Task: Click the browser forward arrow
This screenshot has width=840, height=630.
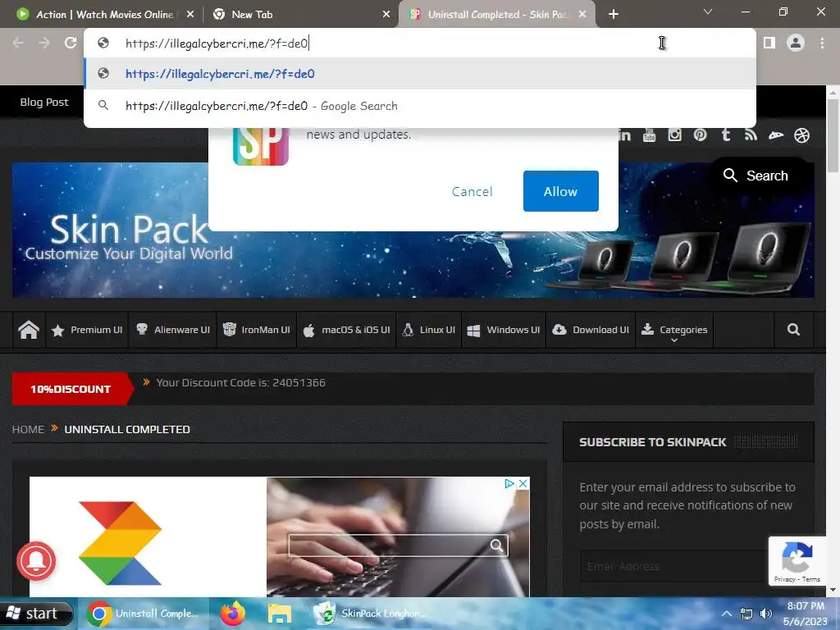Action: click(x=44, y=43)
